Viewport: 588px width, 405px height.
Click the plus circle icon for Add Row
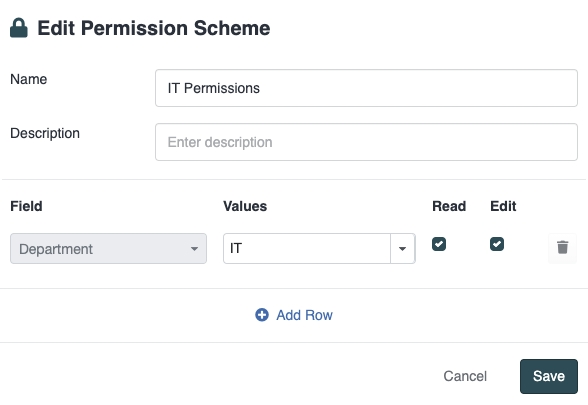point(262,315)
